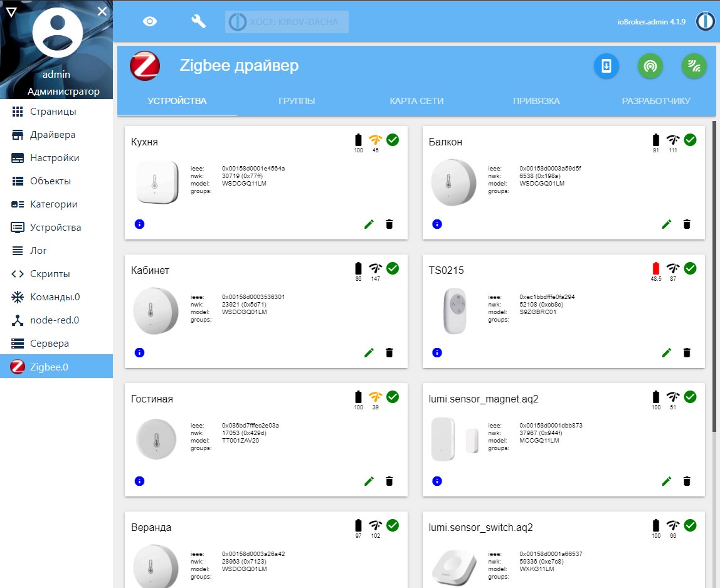Click the info icon on Балкон card
The height and width of the screenshot is (588, 720).
(x=437, y=224)
